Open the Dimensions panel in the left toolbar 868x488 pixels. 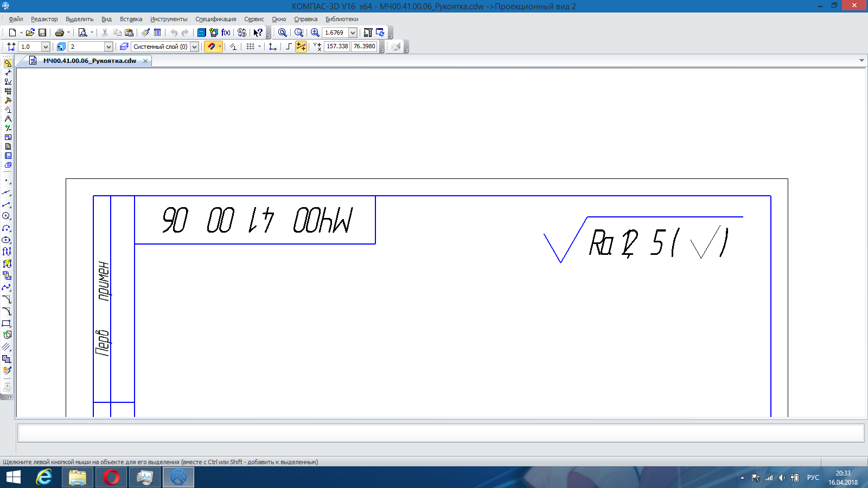(x=8, y=73)
